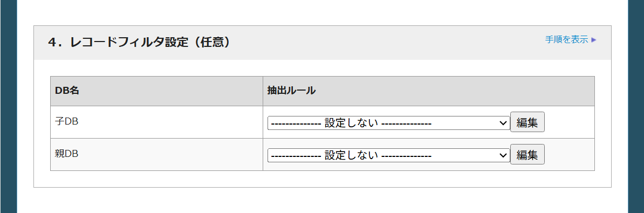
Task: Click the chevron arrow of the 親DB dropdown
Action: pos(503,155)
